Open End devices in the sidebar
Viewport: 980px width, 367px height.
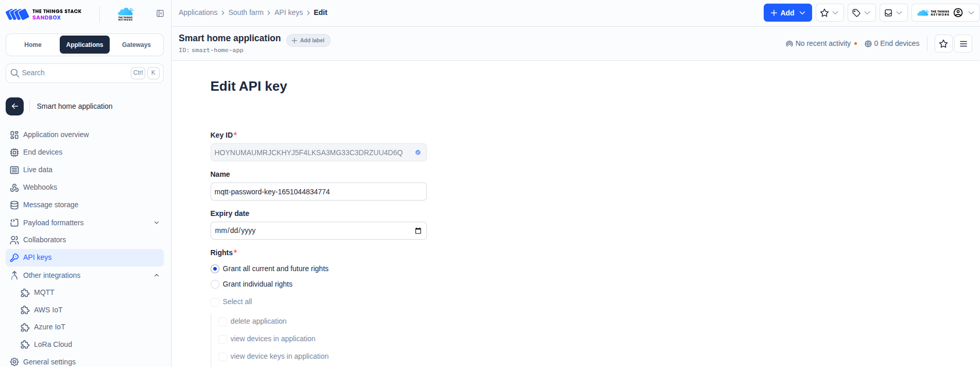(x=84, y=152)
